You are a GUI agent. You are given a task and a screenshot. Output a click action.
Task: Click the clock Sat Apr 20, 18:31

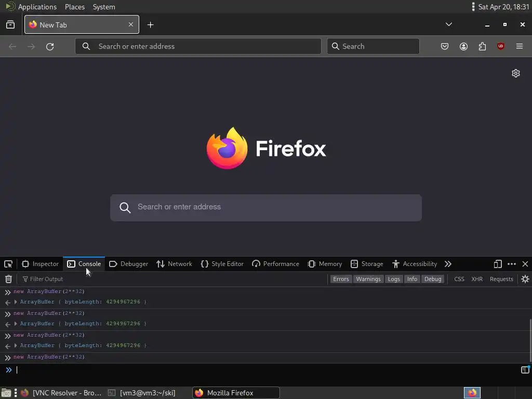[x=503, y=7]
